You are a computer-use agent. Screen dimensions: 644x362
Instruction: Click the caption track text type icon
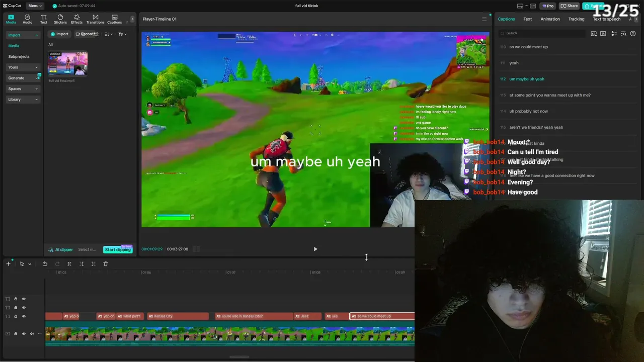pos(8,316)
